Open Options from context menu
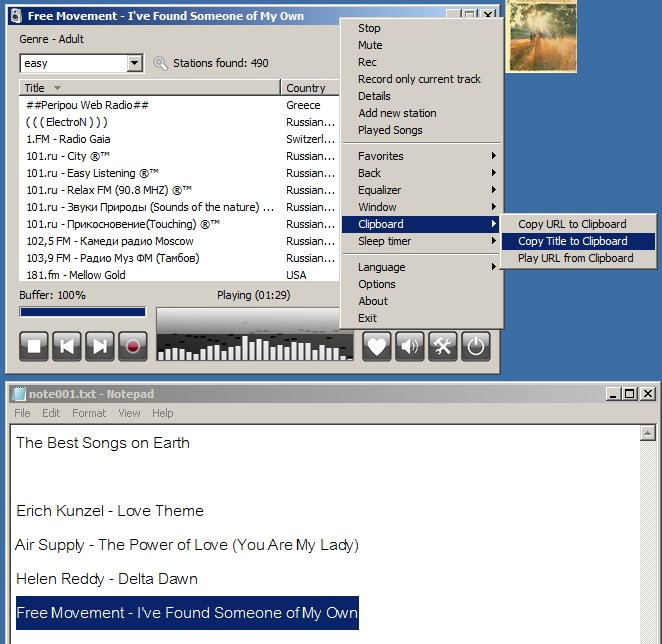Screen dimensions: 662x644 [x=421, y=284]
